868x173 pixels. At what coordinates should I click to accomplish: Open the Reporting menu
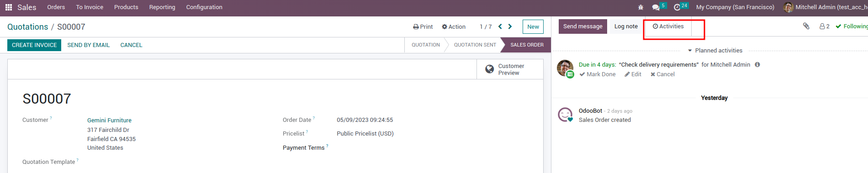point(162,7)
